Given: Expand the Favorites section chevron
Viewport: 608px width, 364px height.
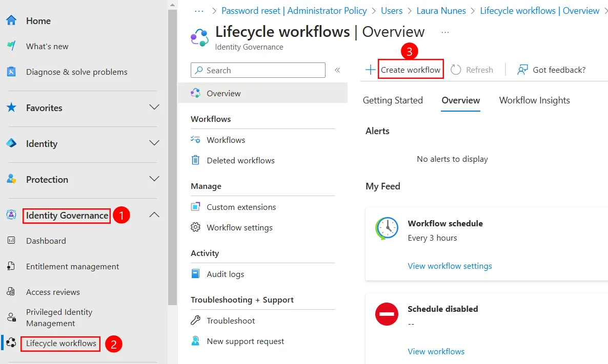Looking at the screenshot, I should [154, 108].
